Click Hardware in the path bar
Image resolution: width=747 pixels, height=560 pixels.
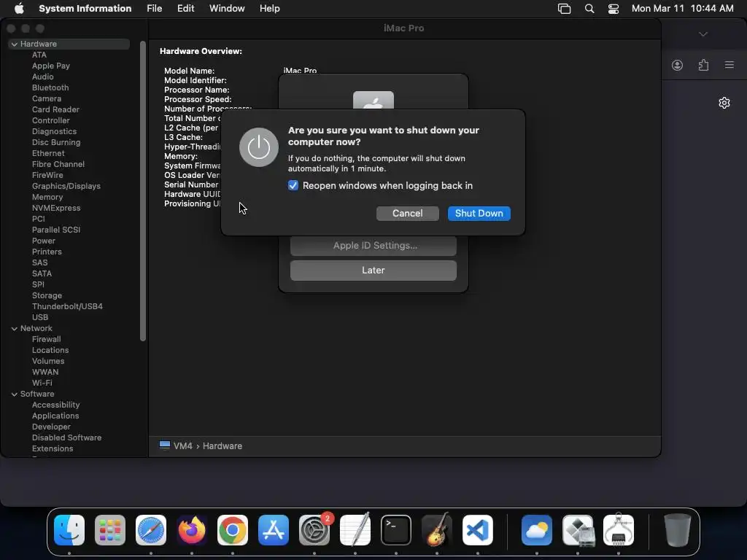tap(222, 446)
